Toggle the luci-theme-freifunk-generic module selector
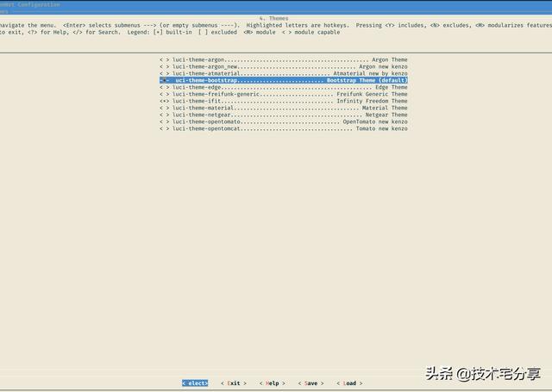552x392 pixels. 165,94
